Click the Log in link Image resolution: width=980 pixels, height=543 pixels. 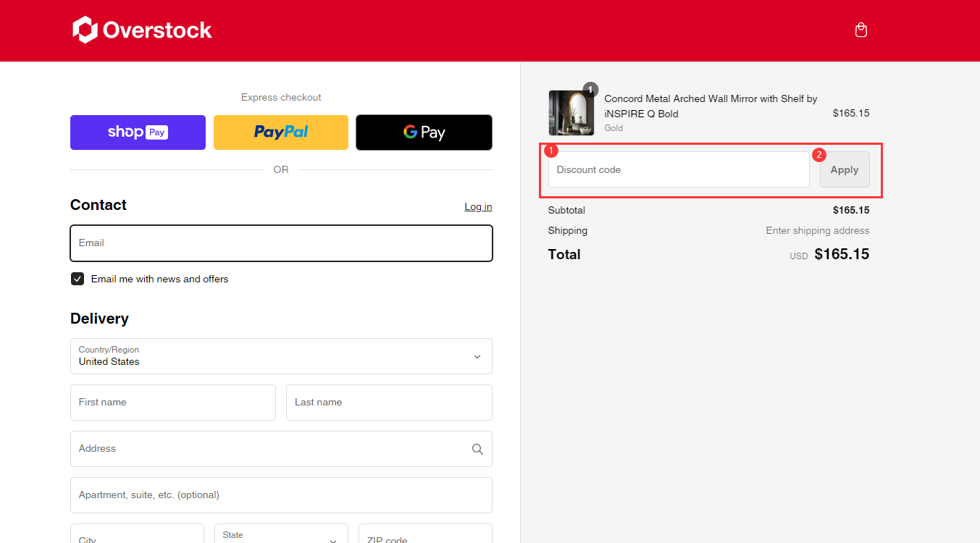point(478,206)
